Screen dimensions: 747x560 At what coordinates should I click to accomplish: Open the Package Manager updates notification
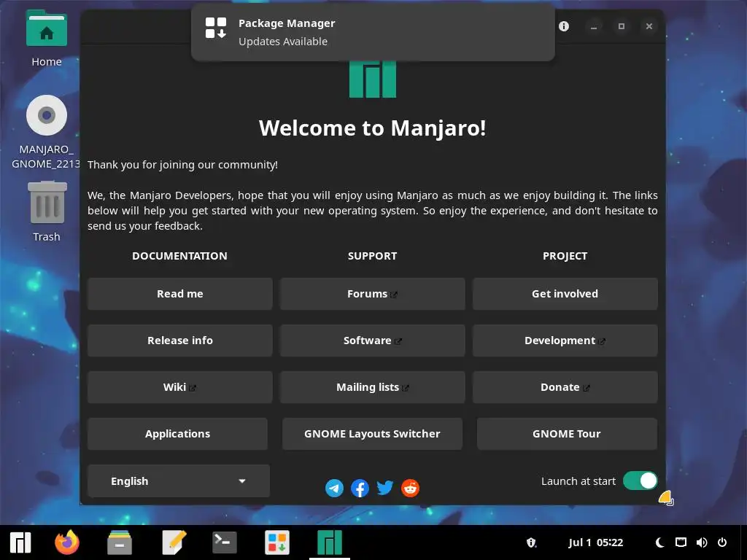(x=373, y=32)
